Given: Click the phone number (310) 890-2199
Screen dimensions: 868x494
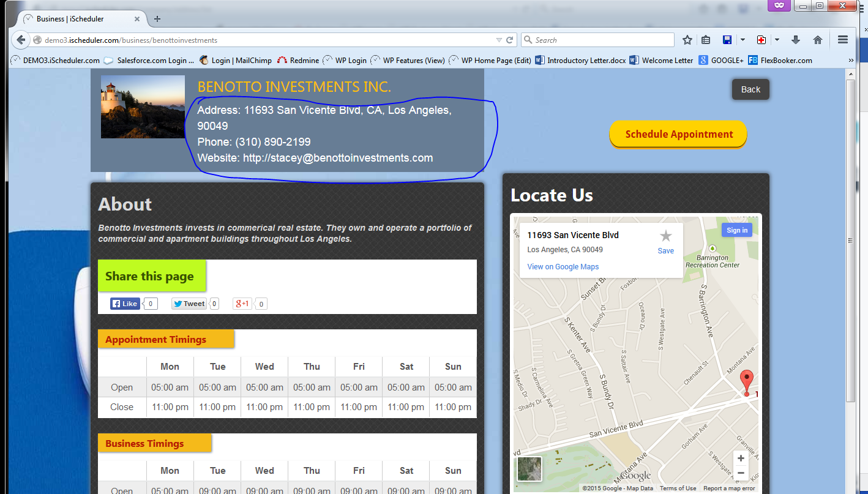Looking at the screenshot, I should click(x=273, y=142).
